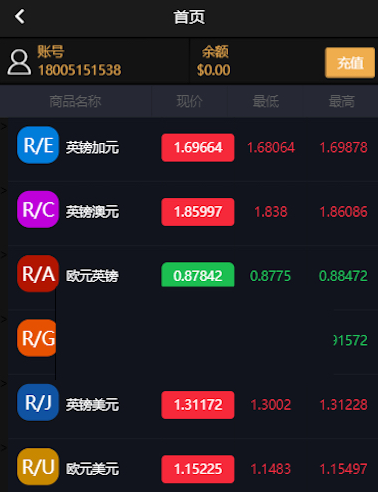Sort by 最高 column header

pos(342,101)
